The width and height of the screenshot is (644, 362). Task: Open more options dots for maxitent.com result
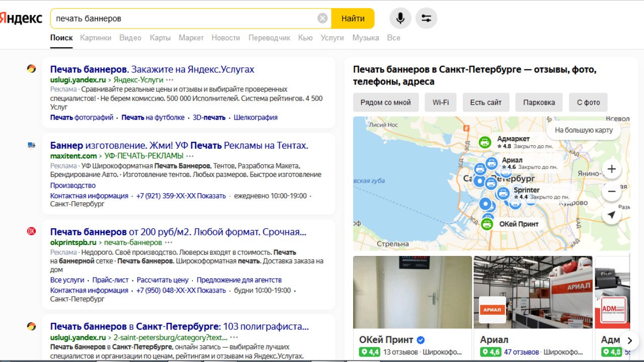pyautogui.click(x=190, y=156)
